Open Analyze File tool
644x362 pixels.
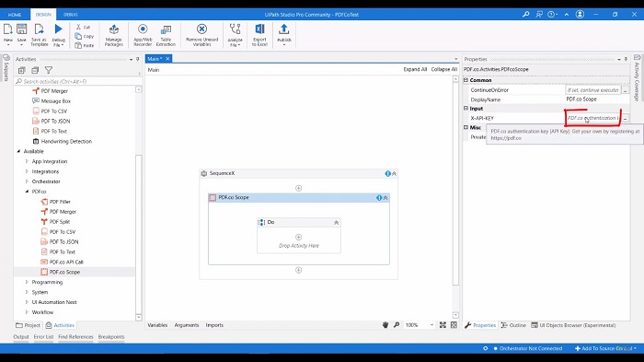(235, 35)
